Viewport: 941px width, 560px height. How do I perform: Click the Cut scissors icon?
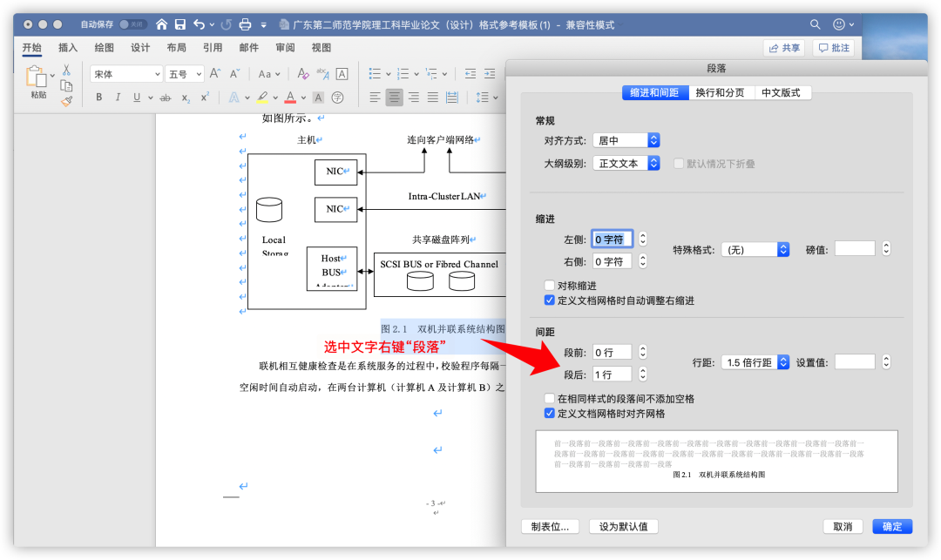tap(66, 70)
